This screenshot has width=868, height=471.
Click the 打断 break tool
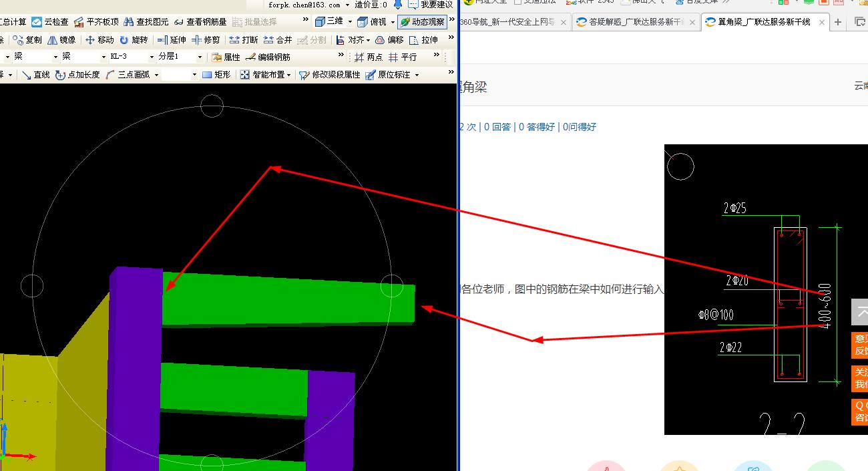pyautogui.click(x=244, y=40)
